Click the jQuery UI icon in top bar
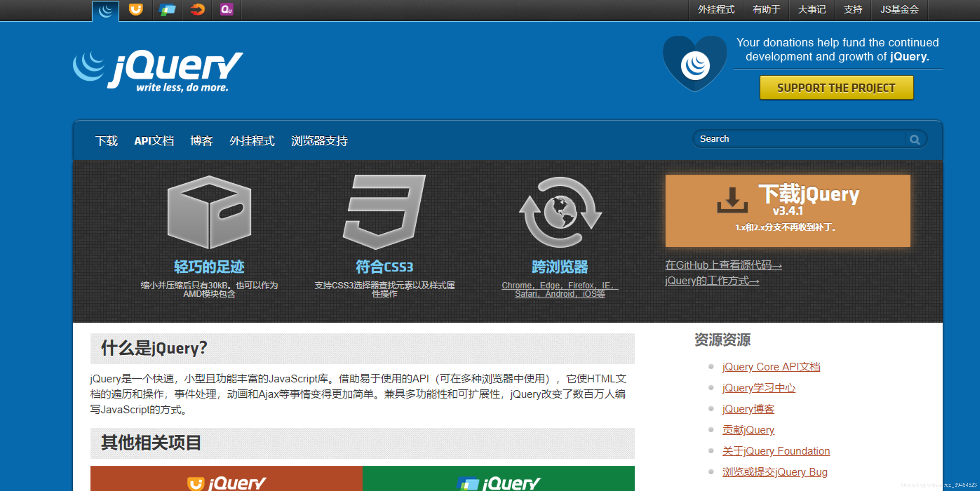980x491 pixels. pos(136,9)
